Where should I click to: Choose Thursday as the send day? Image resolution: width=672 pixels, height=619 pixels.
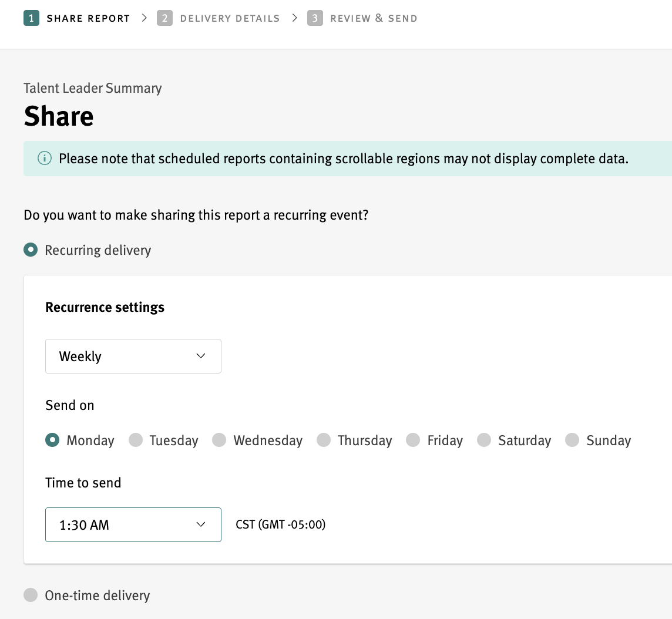coord(324,440)
